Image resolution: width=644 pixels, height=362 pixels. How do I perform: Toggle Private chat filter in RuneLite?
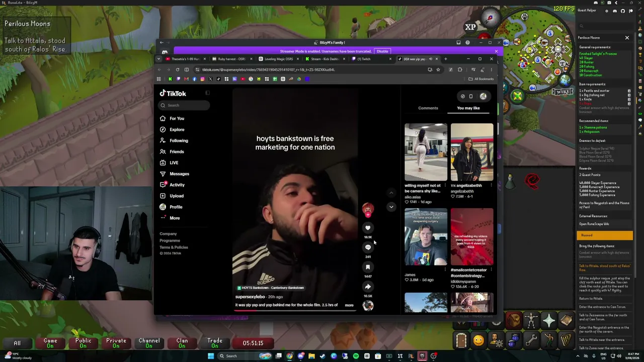(116, 343)
